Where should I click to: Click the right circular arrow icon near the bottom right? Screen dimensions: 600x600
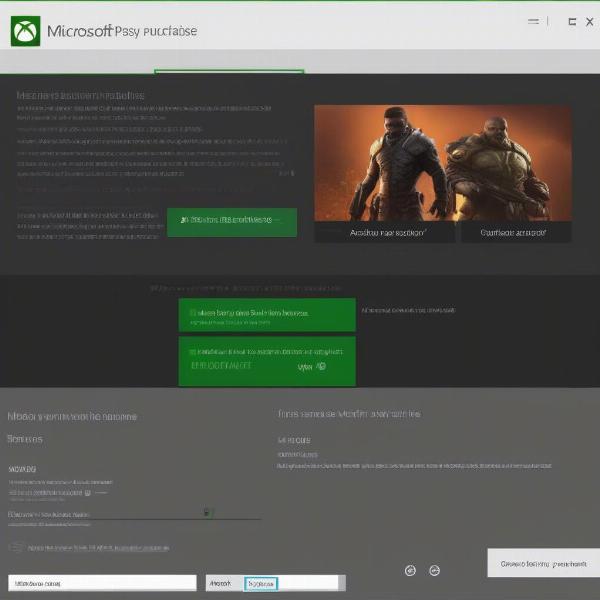tap(434, 571)
